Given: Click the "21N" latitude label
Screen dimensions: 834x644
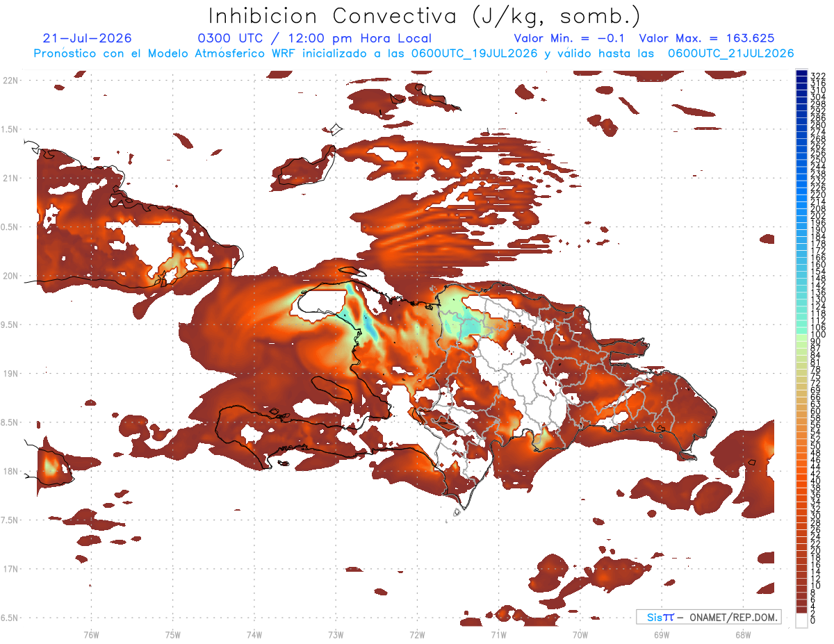Looking at the screenshot, I should coord(10,179).
